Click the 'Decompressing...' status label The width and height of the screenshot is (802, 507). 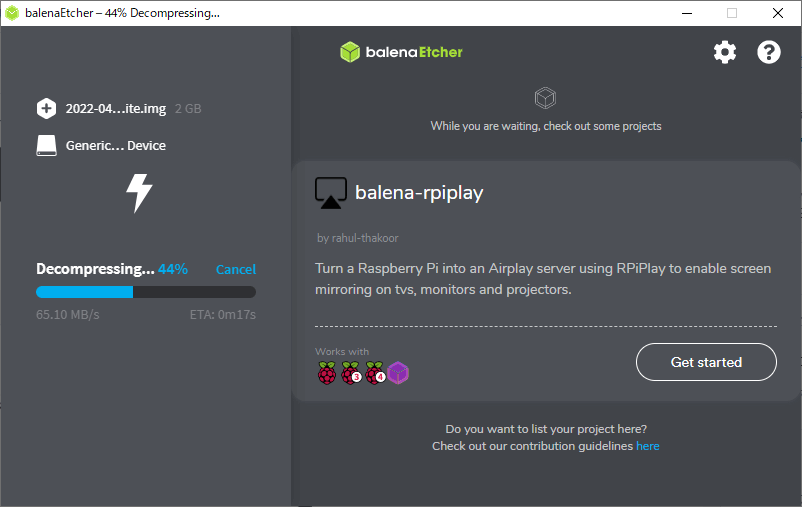pos(95,269)
